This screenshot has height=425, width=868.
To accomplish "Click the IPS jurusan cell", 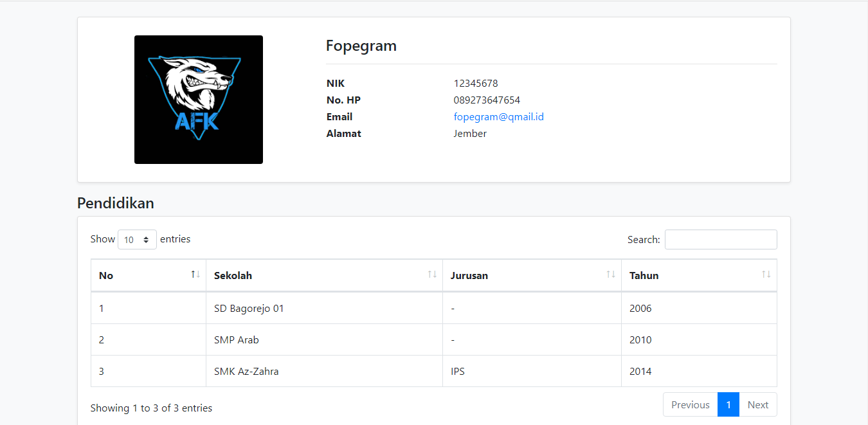I will click(x=458, y=372).
